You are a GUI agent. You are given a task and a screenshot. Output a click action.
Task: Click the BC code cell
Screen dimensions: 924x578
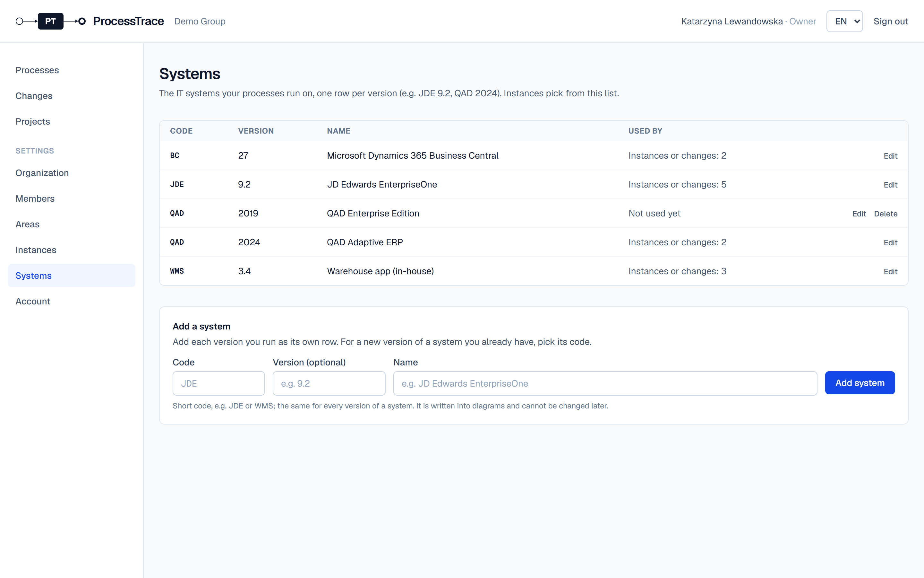point(175,156)
